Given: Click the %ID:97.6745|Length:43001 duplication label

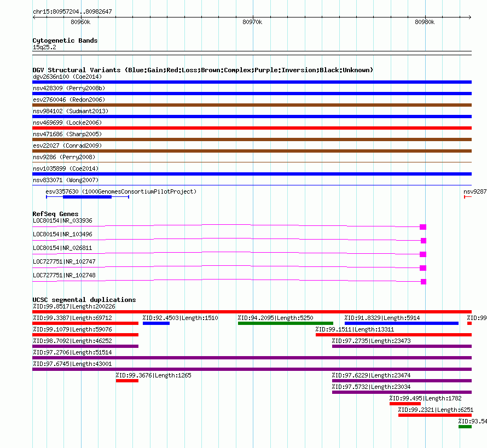Looking at the screenshot, I should pyautogui.click(x=72, y=364).
